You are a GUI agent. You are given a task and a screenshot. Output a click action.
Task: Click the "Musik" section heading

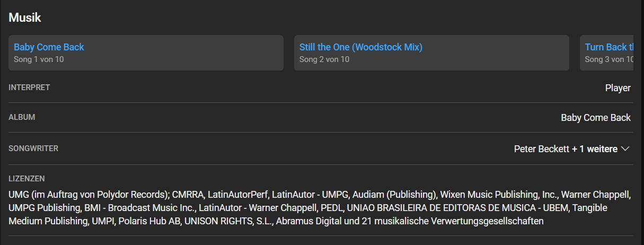[x=25, y=17]
